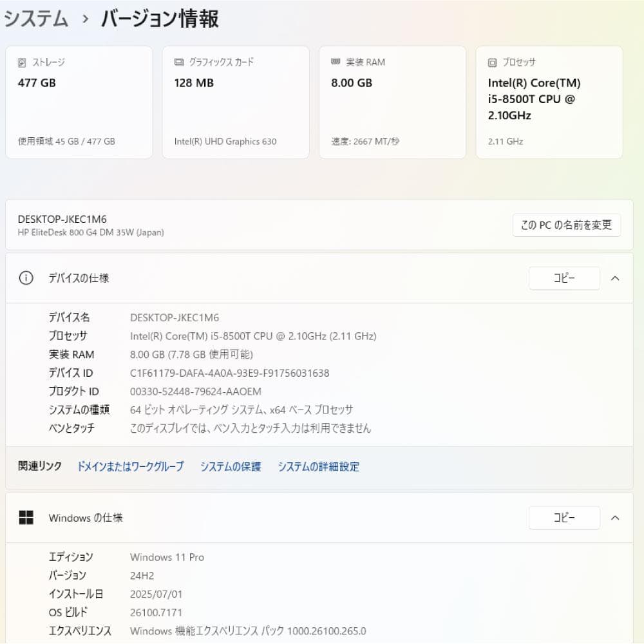This screenshot has height=644, width=644.
Task: Open ドメインまたはワークグループ settings
Action: [x=129, y=466]
